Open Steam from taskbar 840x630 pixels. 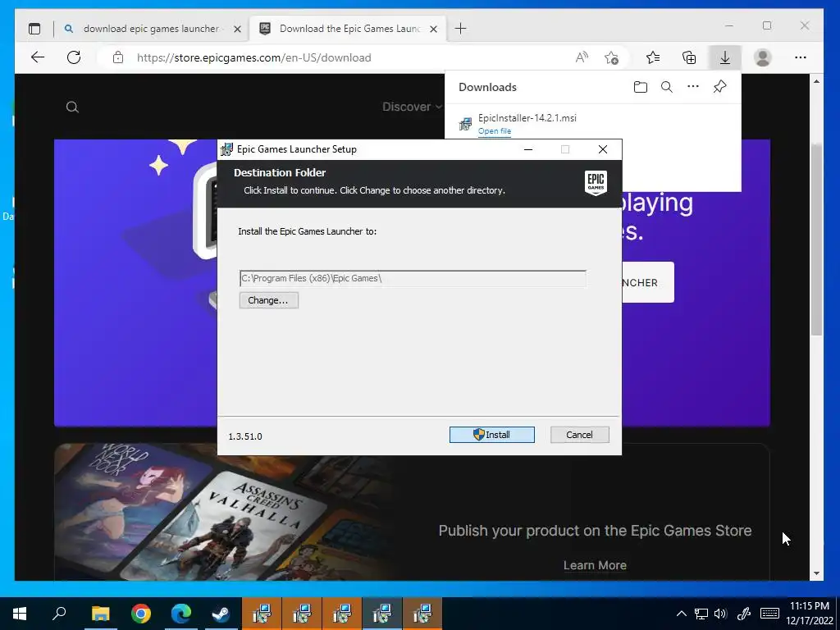(221, 614)
